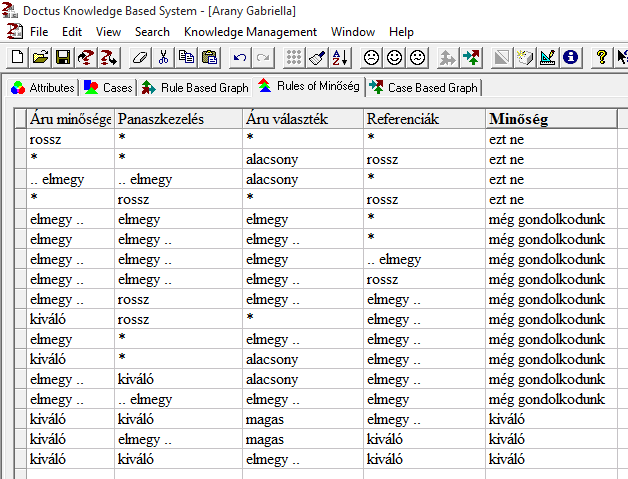Switch to the Rule Based Graph tab

coord(195,87)
